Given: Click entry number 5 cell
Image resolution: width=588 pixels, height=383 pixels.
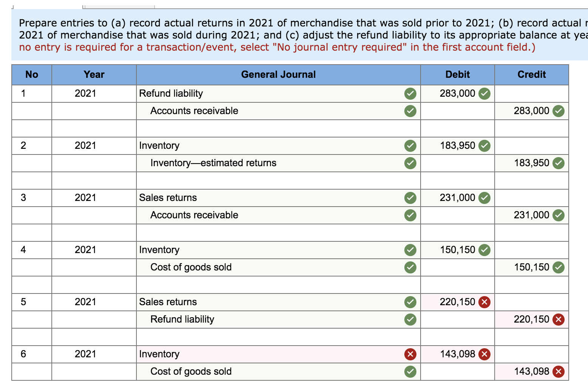Looking at the screenshot, I should [x=32, y=302].
